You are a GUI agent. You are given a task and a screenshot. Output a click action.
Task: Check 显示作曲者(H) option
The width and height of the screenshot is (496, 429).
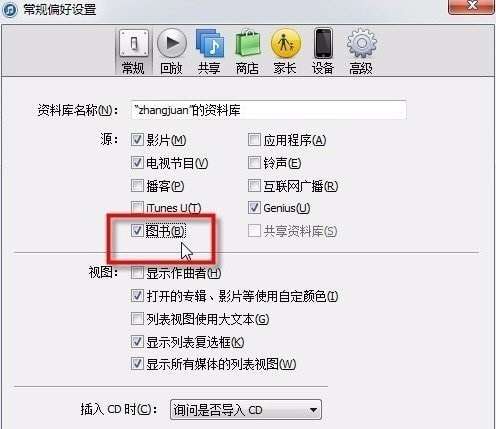pyautogui.click(x=137, y=273)
